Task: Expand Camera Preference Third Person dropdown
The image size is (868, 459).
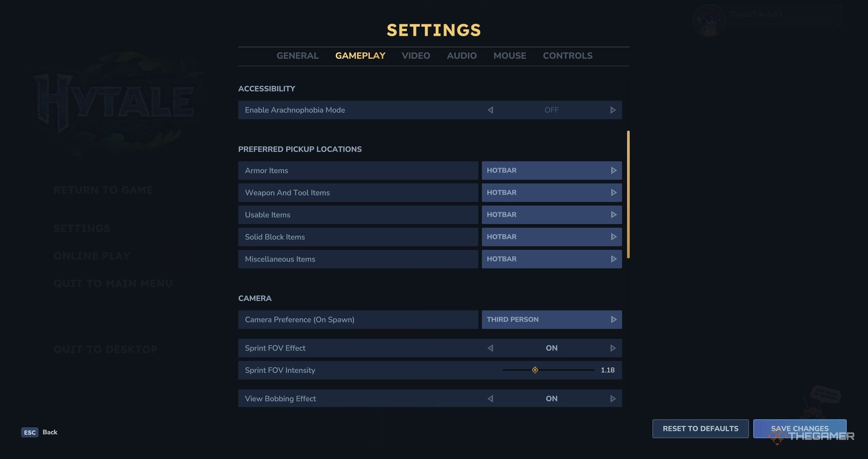Action: (x=551, y=320)
